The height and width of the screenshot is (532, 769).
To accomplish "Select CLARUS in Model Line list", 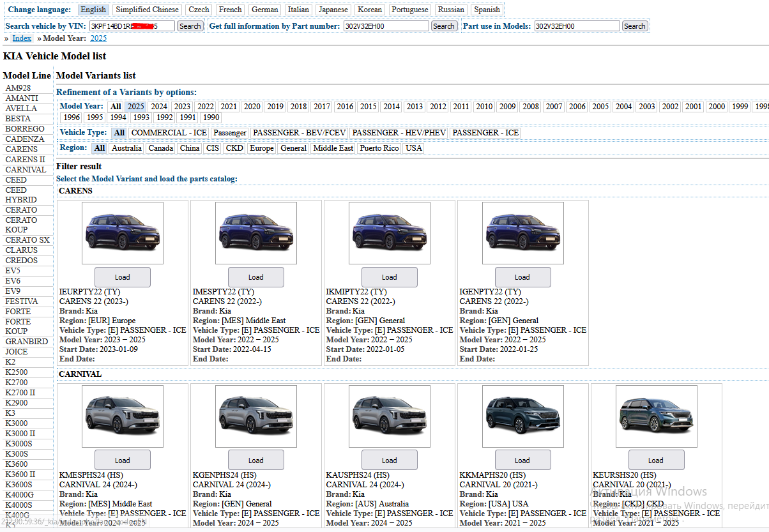I will tap(21, 250).
